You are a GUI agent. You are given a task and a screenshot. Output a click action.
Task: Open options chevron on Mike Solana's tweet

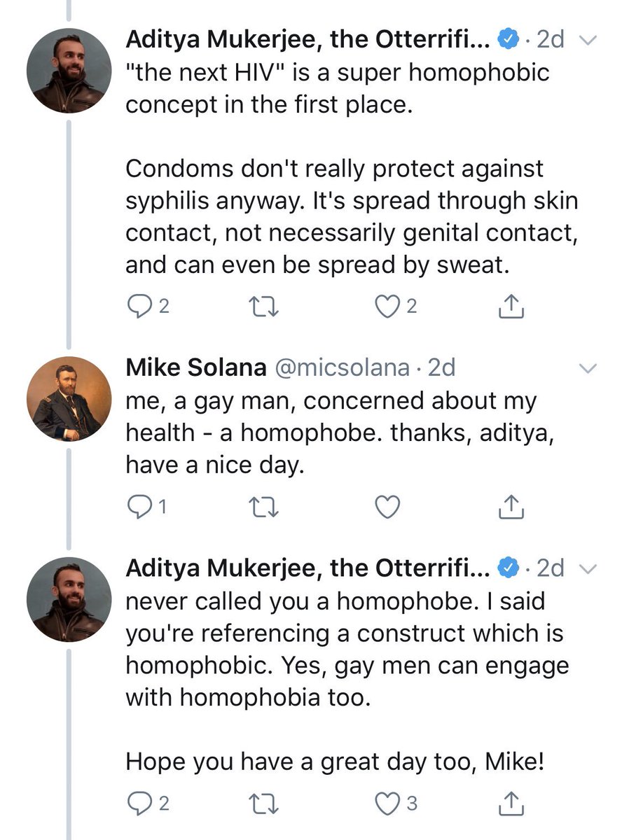(588, 368)
